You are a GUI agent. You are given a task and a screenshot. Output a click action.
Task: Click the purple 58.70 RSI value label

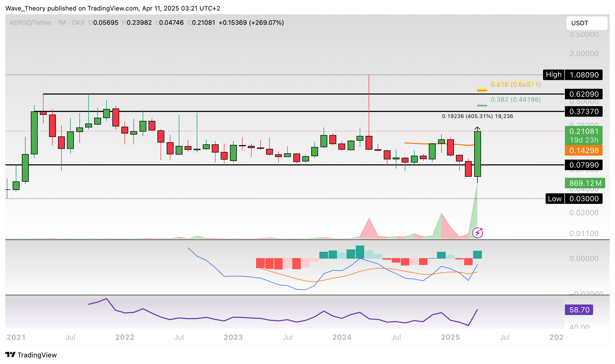coord(579,310)
